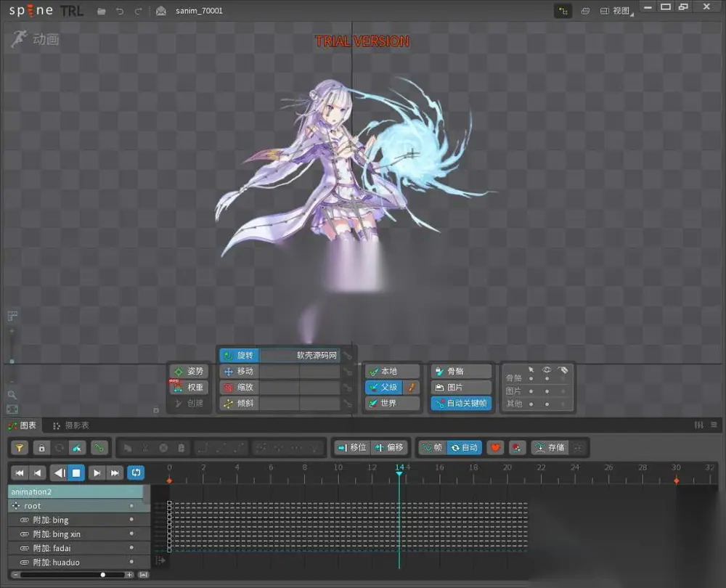Toggle the loop playback button
Screen dimensions: 726x588
tap(136, 473)
